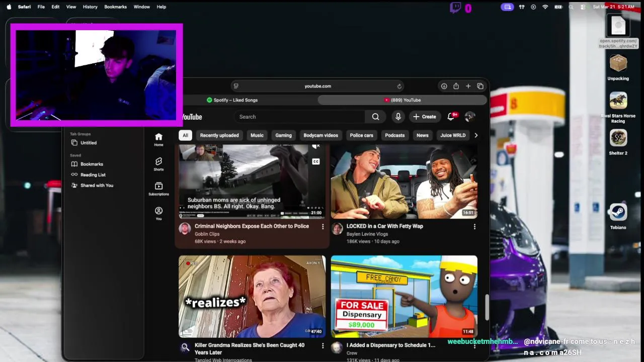Click the page vertical scrollbar thumb

(487, 307)
